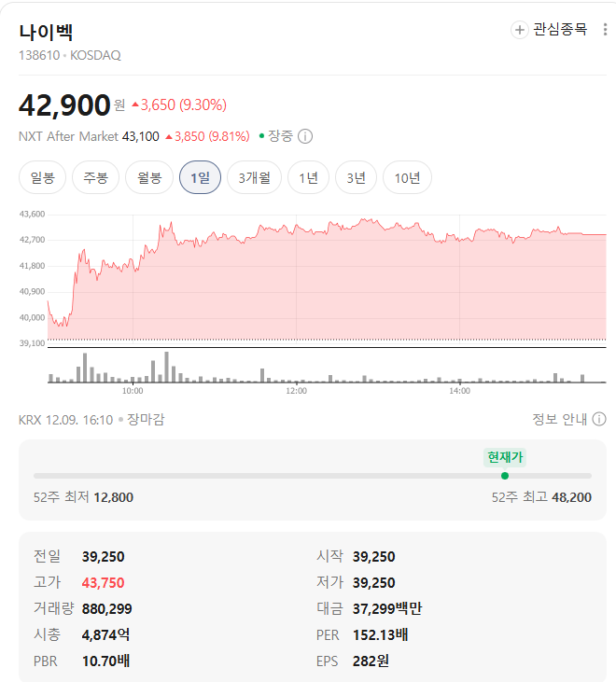
Task: Click the 10:00 time label on chart
Action: [133, 391]
